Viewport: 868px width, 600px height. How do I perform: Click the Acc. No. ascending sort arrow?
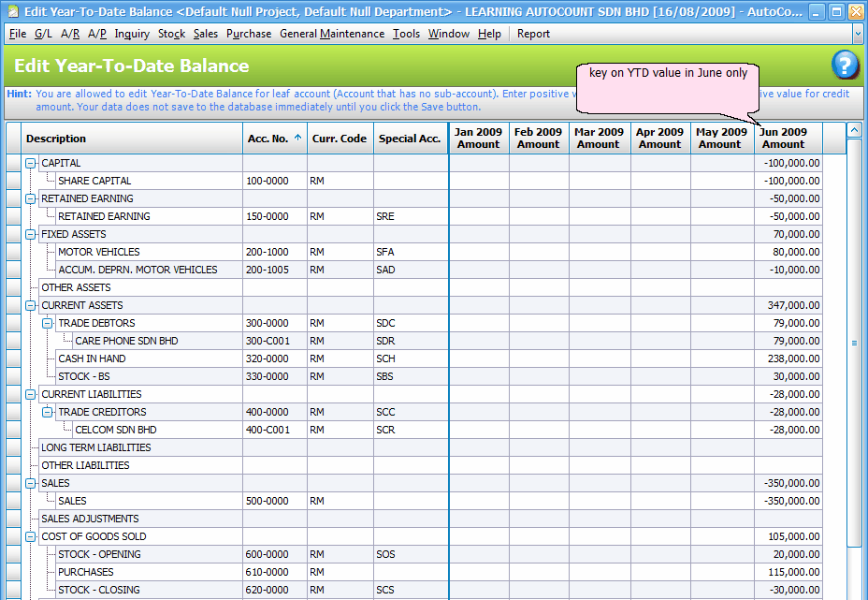click(x=297, y=138)
